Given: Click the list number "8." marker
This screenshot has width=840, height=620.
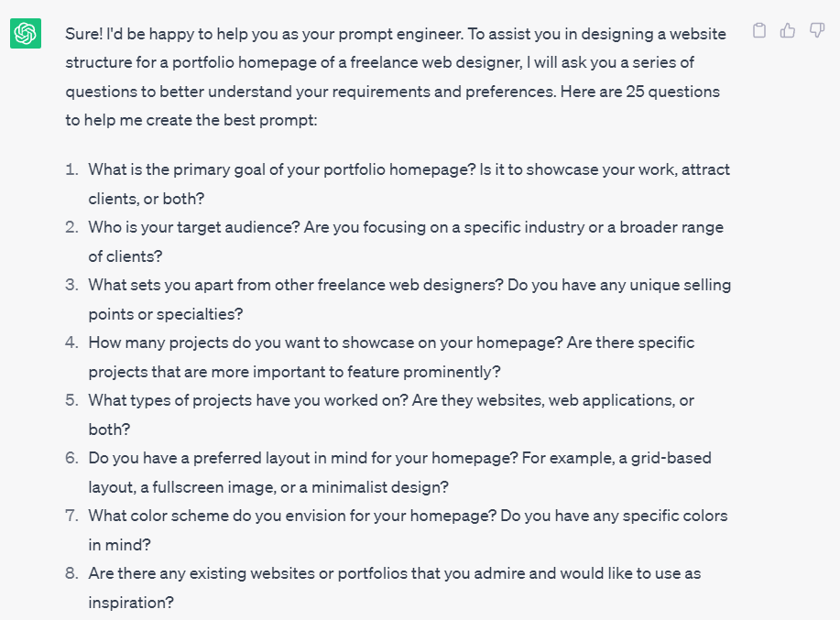Looking at the screenshot, I should coord(71,574).
